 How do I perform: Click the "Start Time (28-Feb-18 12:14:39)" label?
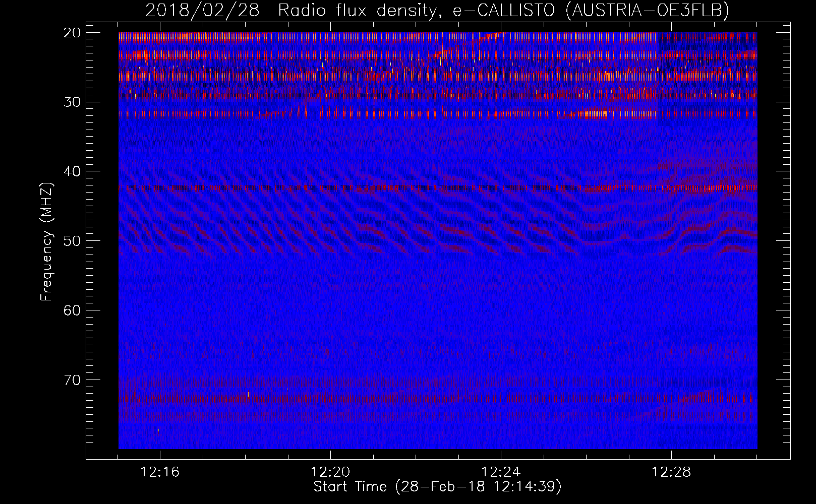(x=437, y=487)
